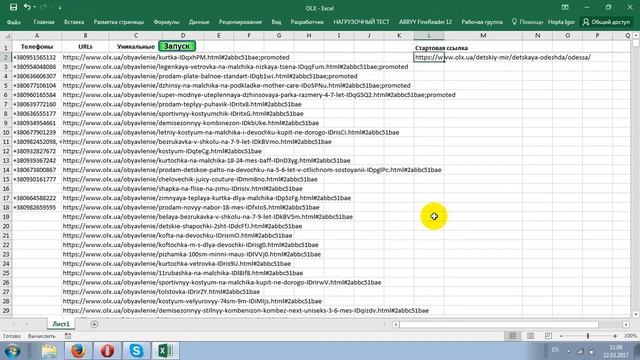This screenshot has width=640, height=360.
Task: Click the Save icon in quick access toolbar
Action: (13, 7)
